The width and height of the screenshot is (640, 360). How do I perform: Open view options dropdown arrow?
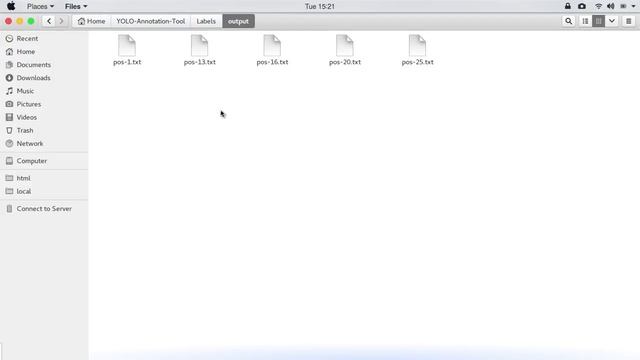(612, 21)
